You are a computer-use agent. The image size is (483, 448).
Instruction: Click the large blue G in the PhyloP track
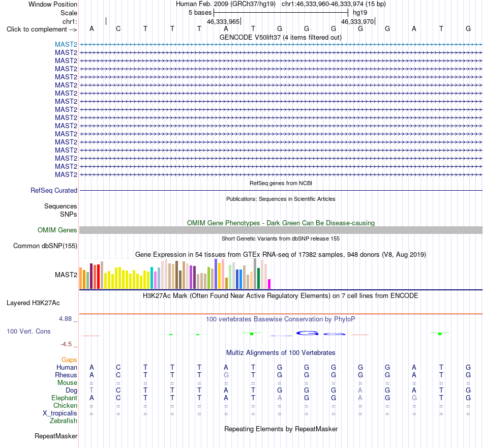click(x=307, y=333)
